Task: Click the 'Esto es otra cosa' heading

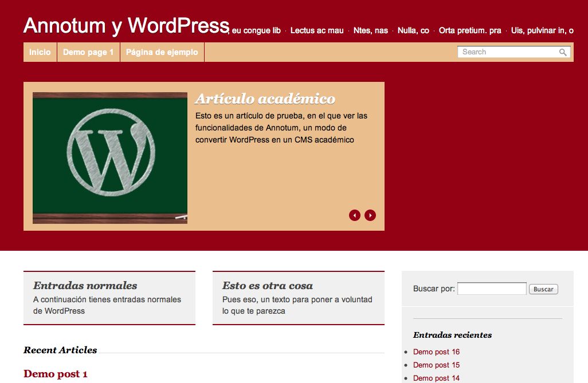Action: click(x=268, y=286)
